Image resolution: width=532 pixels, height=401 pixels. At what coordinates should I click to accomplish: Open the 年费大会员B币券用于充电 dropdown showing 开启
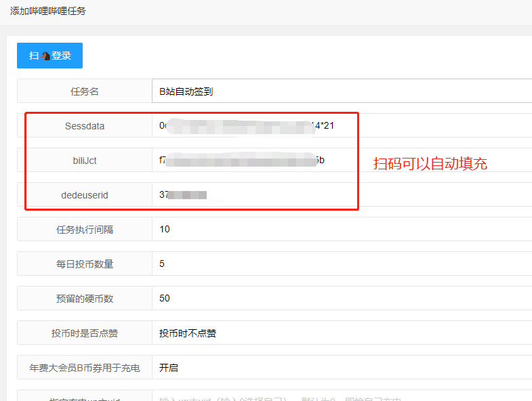pyautogui.click(x=342, y=368)
